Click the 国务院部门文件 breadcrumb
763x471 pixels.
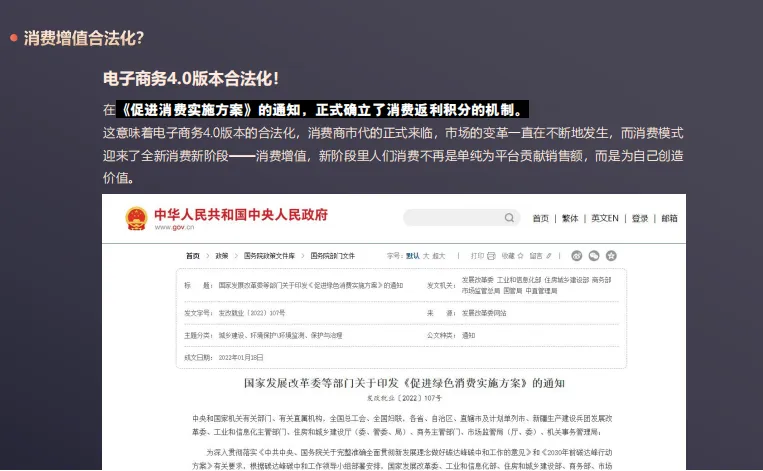click(332, 256)
